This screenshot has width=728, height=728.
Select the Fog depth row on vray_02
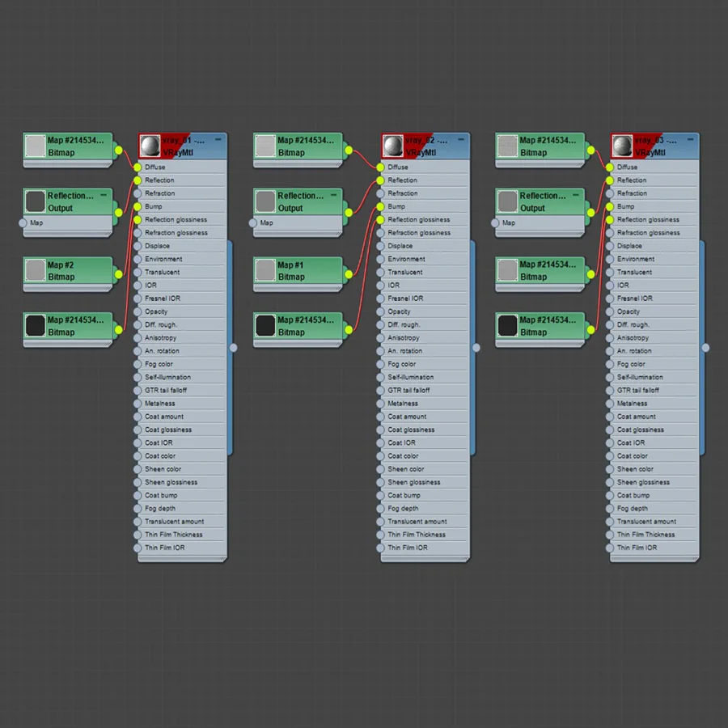click(x=425, y=509)
